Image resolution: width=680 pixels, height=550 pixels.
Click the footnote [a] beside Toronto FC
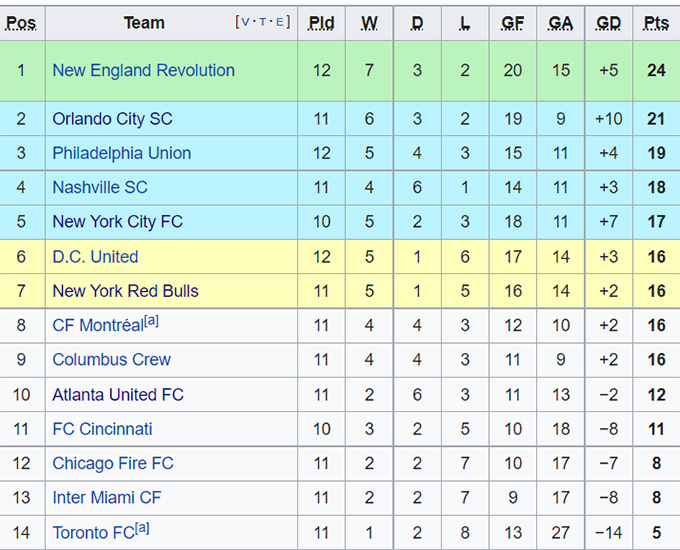pos(142,528)
